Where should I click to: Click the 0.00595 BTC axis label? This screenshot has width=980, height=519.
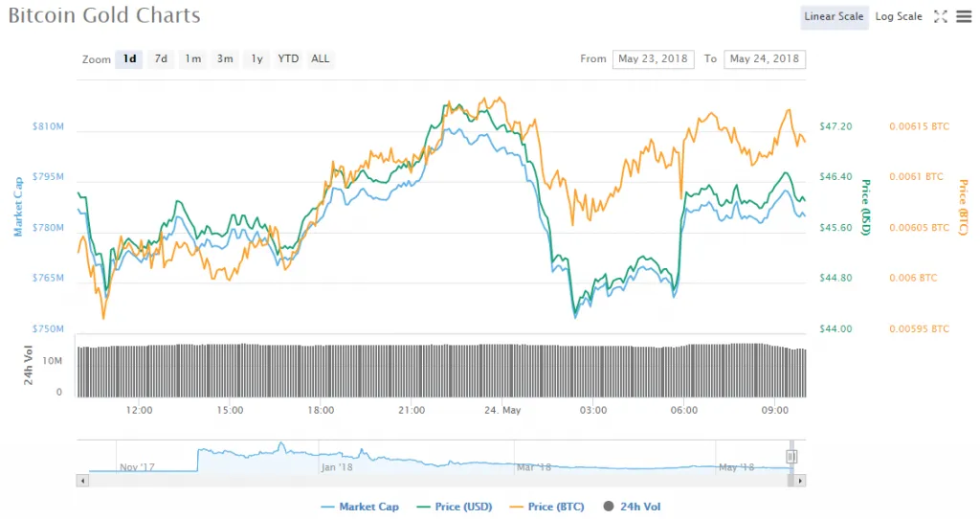[920, 328]
